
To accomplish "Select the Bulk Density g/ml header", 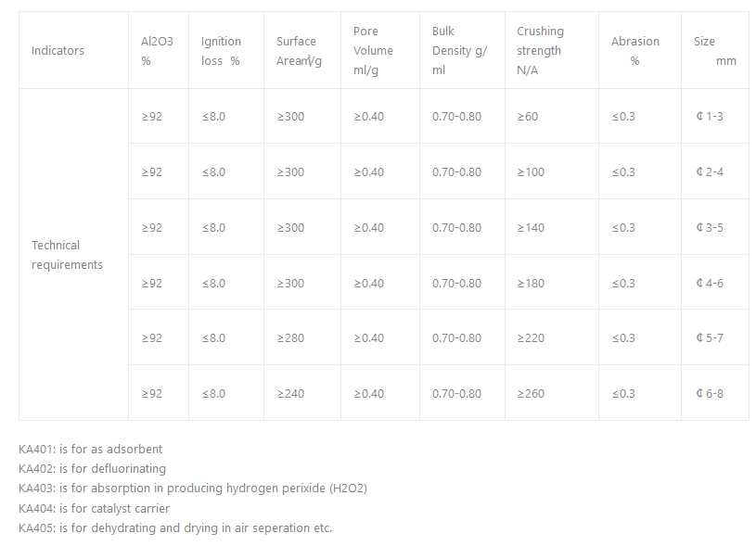I will coord(460,51).
